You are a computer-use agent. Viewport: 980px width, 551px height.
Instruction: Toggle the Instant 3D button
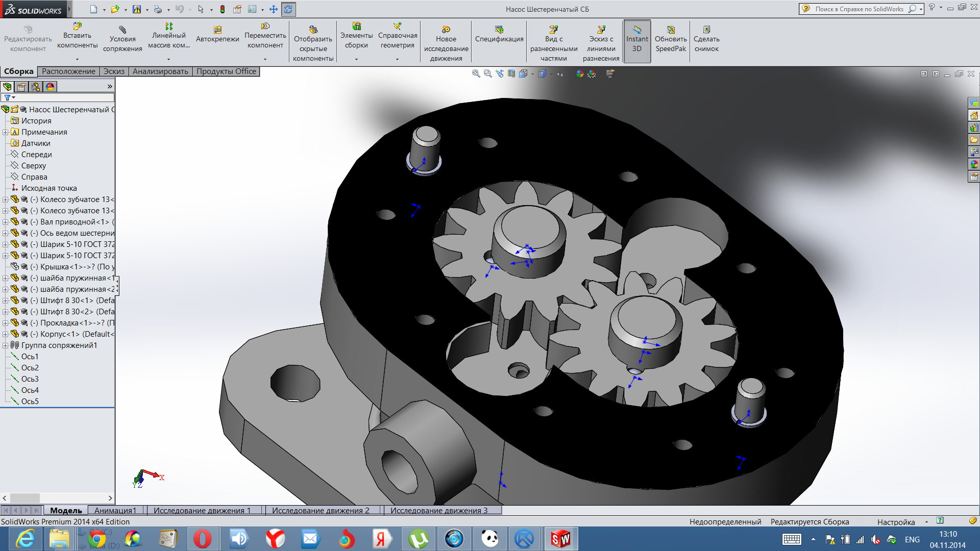pos(637,41)
